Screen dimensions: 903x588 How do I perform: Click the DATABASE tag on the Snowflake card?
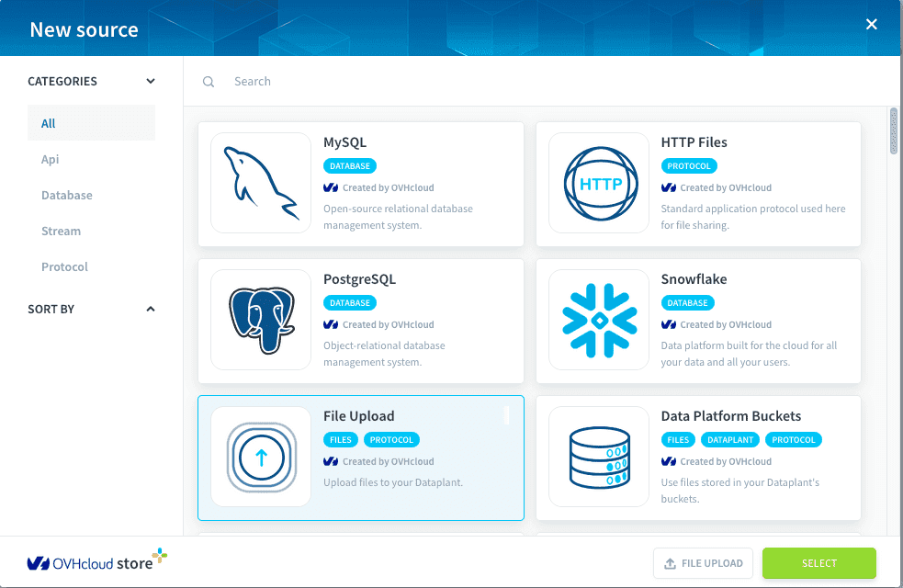click(688, 303)
